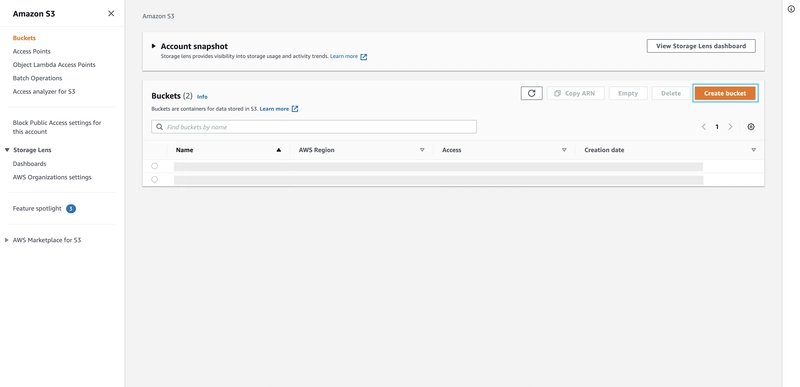Follow Learn more link in Account snapshot

(344, 56)
